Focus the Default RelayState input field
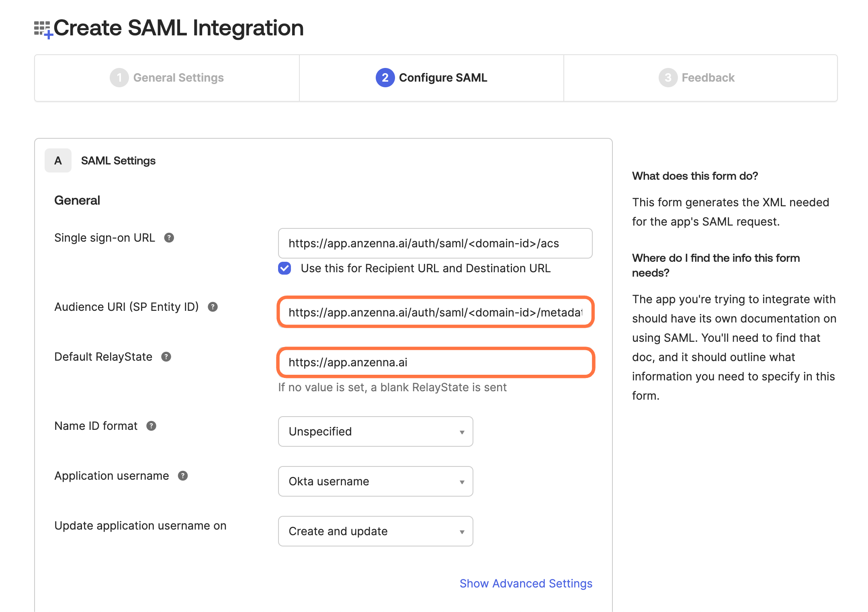This screenshot has height=612, width=868. coord(435,362)
